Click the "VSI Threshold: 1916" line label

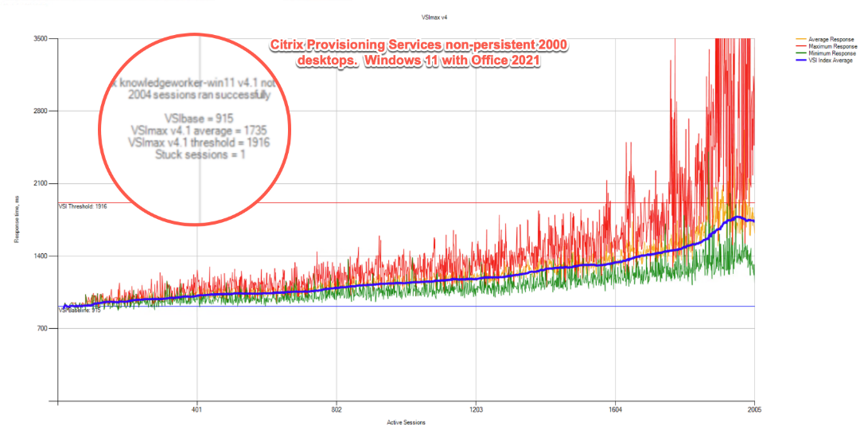pos(83,206)
